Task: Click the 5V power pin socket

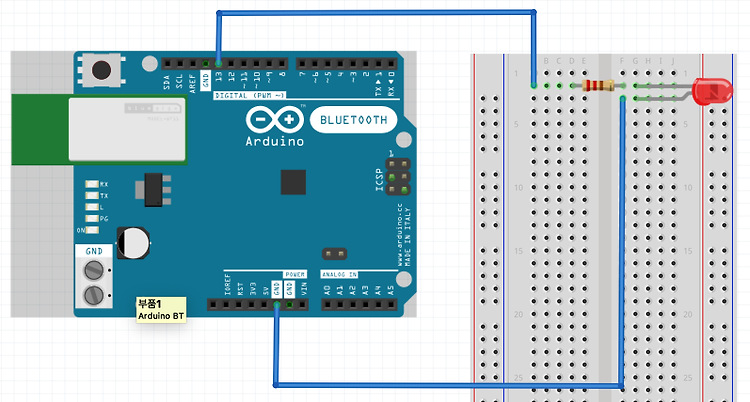Action: click(x=265, y=304)
